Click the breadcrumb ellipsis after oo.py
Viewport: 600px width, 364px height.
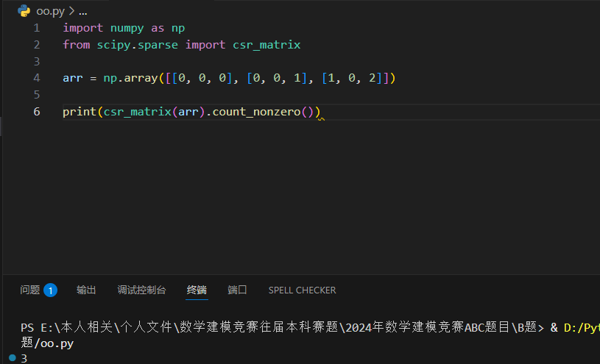82,12
